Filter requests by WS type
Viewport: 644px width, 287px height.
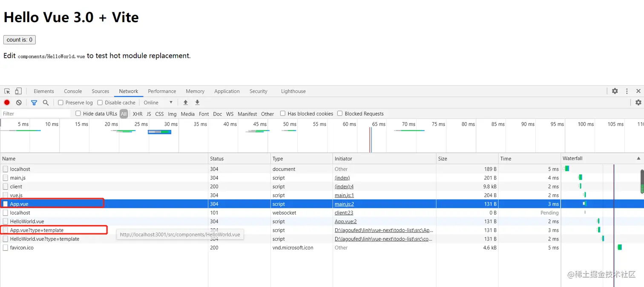pyautogui.click(x=230, y=114)
